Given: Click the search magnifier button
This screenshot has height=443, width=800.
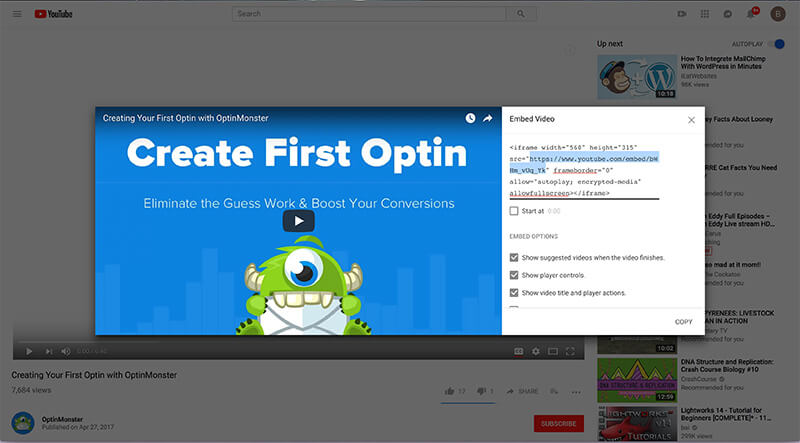Looking at the screenshot, I should (521, 14).
